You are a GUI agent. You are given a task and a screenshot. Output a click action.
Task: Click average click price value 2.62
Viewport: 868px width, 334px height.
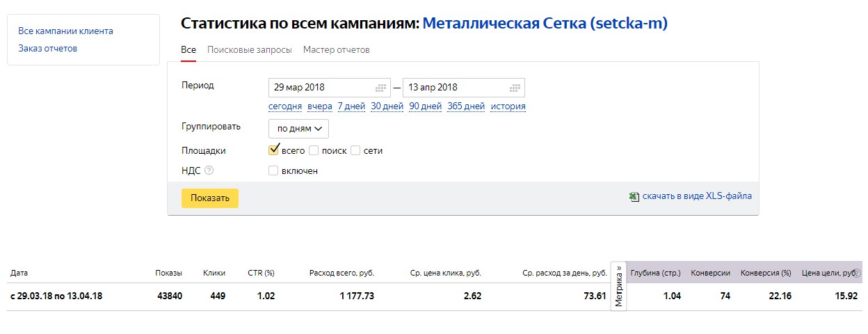(472, 296)
